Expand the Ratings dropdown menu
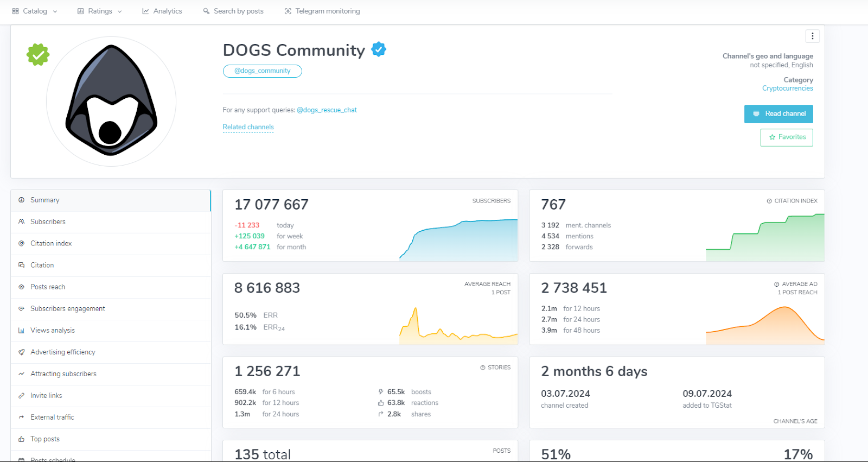Viewport: 868px width, 462px height. (100, 11)
